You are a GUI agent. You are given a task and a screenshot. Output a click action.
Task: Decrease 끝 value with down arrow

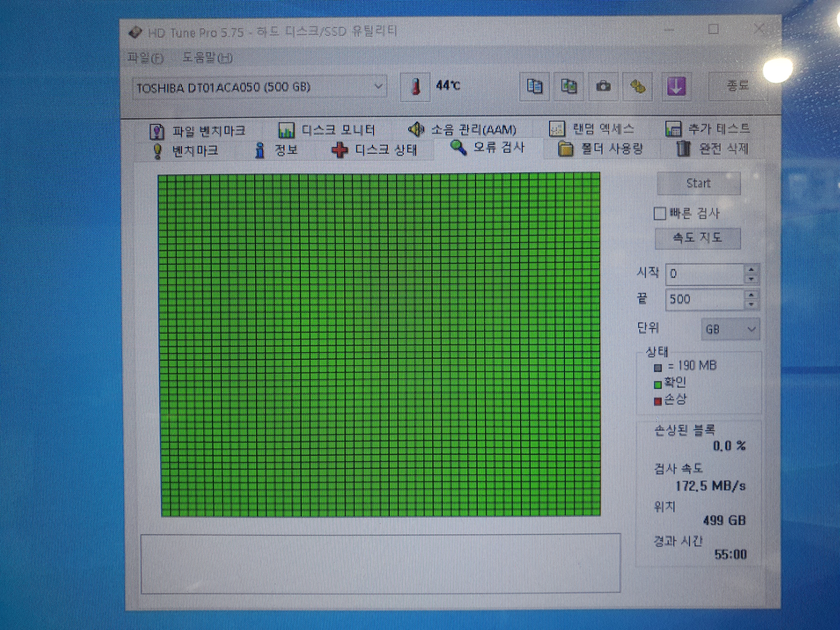(751, 304)
